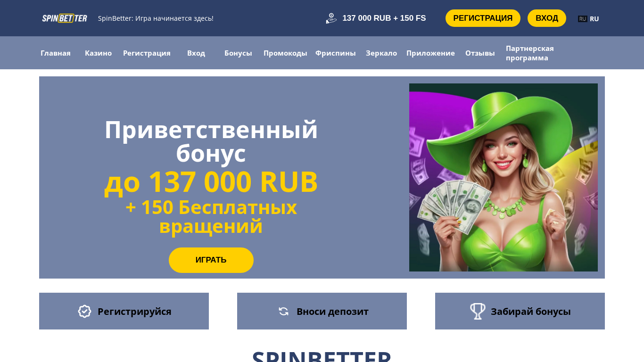The width and height of the screenshot is (644, 362).
Task: Open the Промокоды page
Action: coord(285,53)
